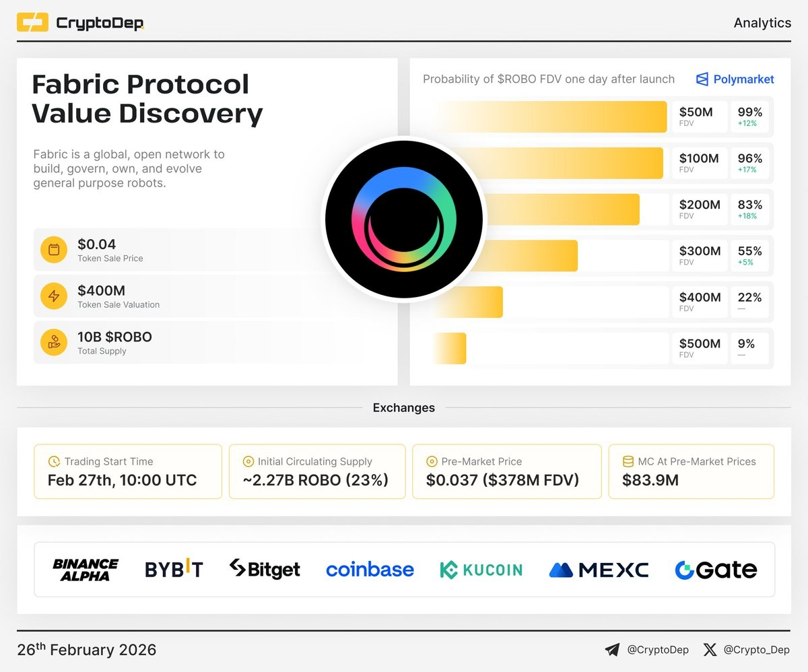
Task: Click the Token Sale Price calendar icon
Action: (x=54, y=250)
